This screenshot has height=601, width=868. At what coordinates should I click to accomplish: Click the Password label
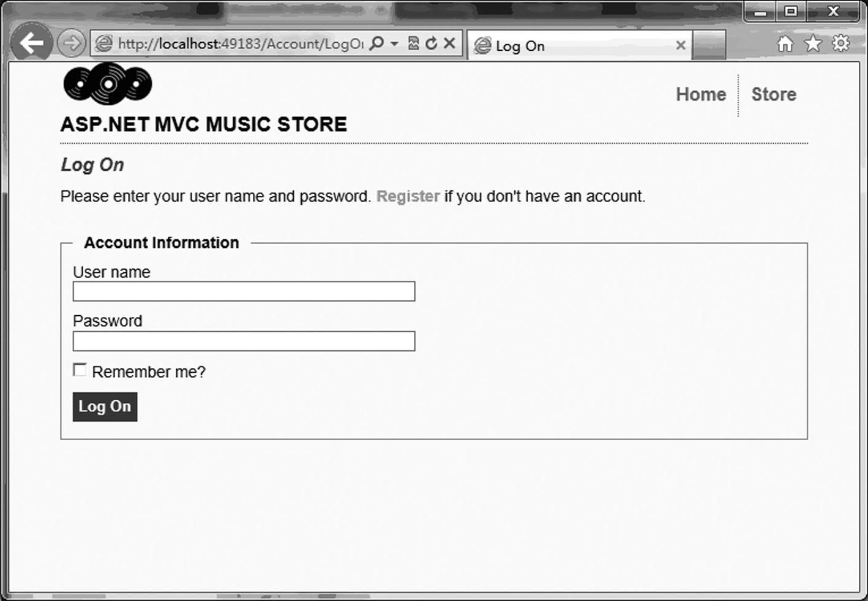tap(107, 321)
